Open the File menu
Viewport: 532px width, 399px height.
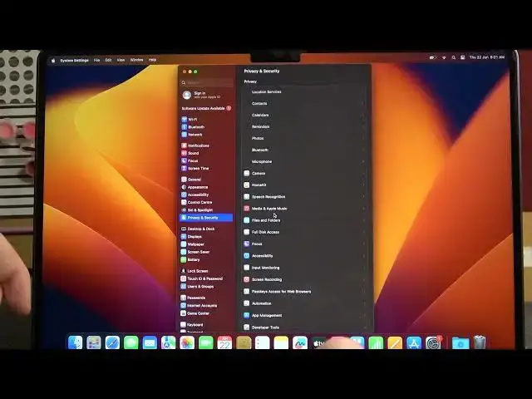[x=96, y=60]
